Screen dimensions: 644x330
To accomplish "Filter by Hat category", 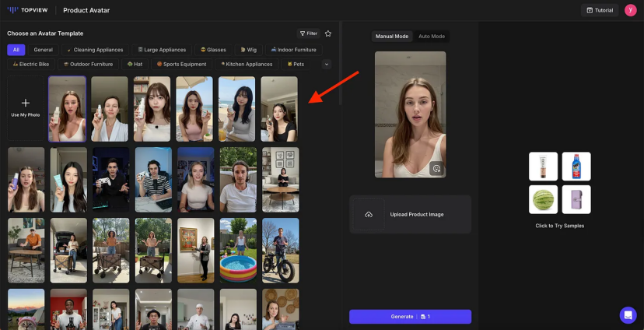I will click(x=135, y=64).
